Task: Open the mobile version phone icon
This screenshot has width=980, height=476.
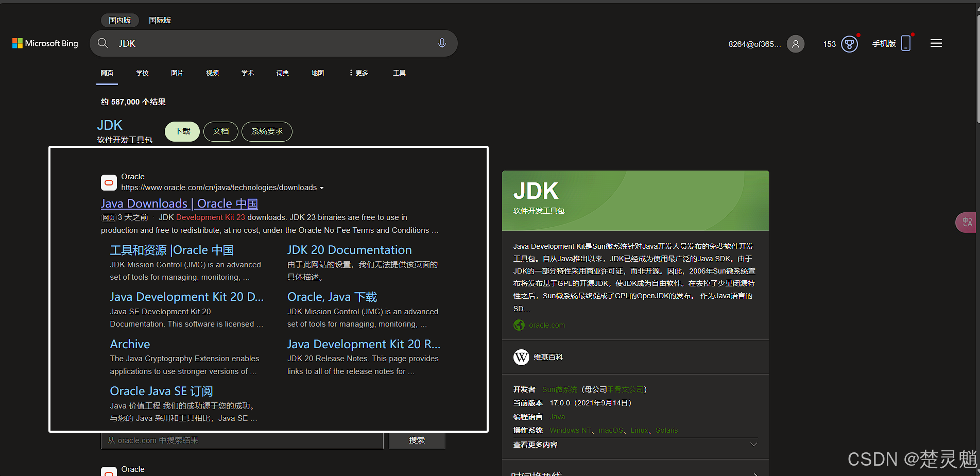Action: click(x=906, y=43)
